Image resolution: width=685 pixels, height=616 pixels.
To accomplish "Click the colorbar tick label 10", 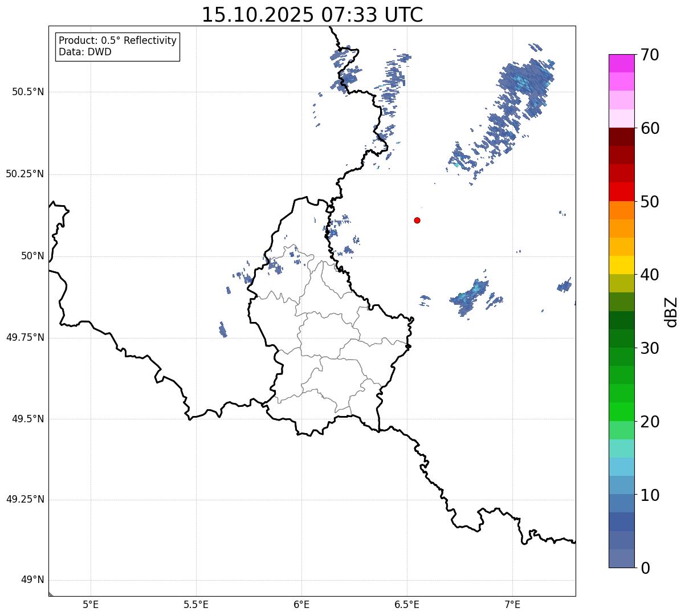I will click(650, 495).
